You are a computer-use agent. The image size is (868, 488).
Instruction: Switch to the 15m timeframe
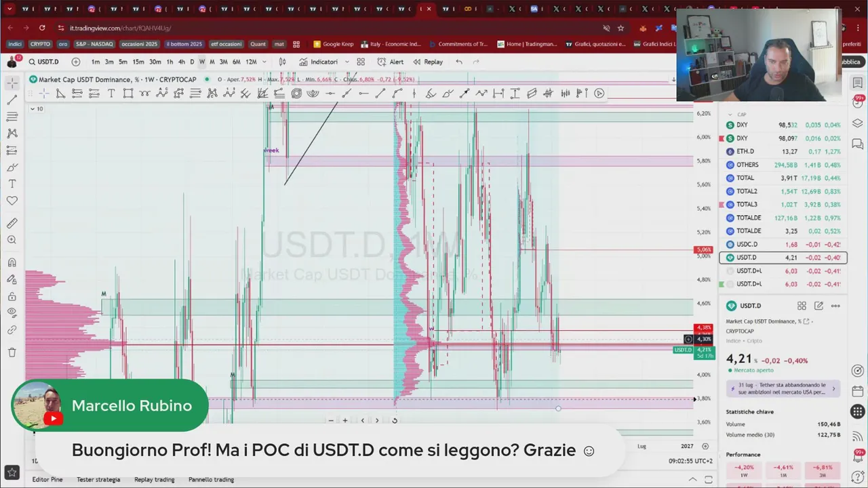tap(138, 62)
